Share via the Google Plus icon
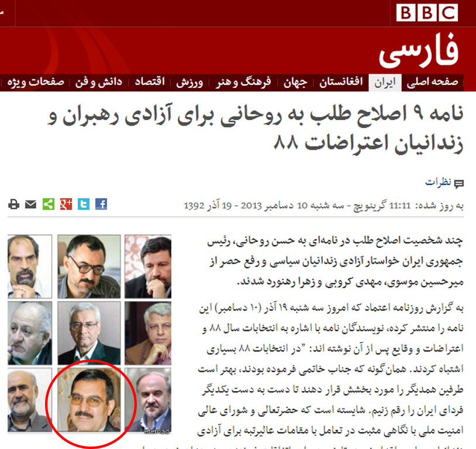 tap(66, 204)
